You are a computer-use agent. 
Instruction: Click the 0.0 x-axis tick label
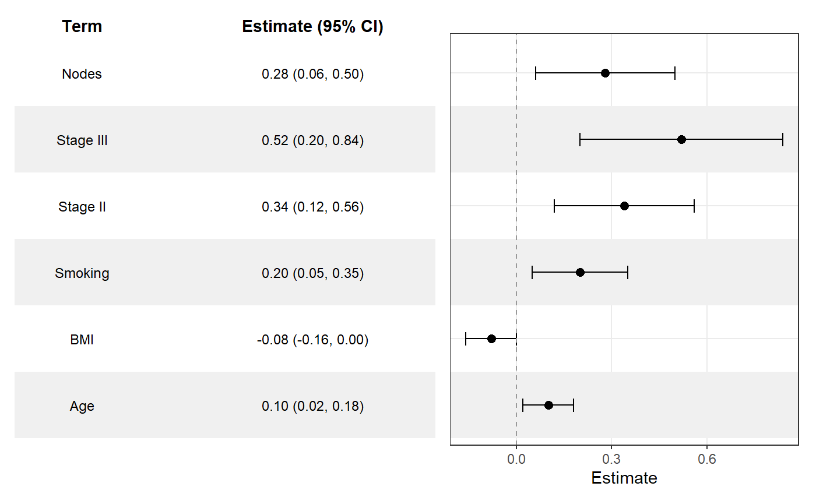pos(516,459)
